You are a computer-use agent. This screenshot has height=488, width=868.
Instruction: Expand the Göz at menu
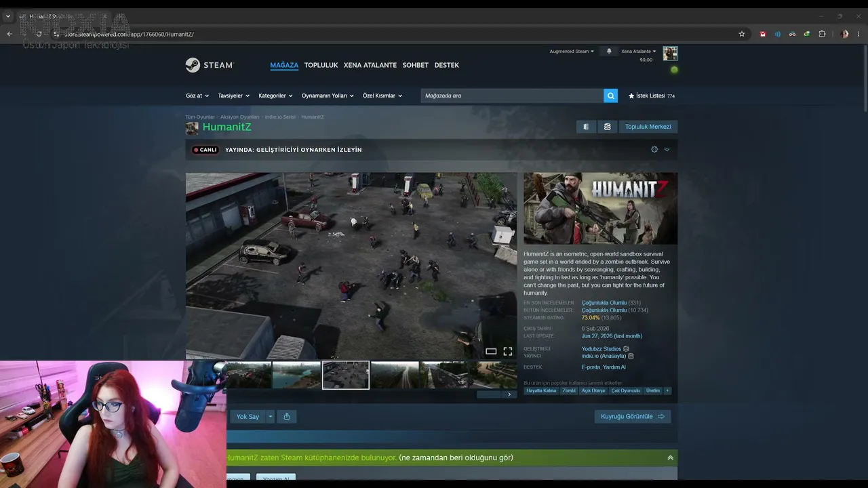[197, 96]
